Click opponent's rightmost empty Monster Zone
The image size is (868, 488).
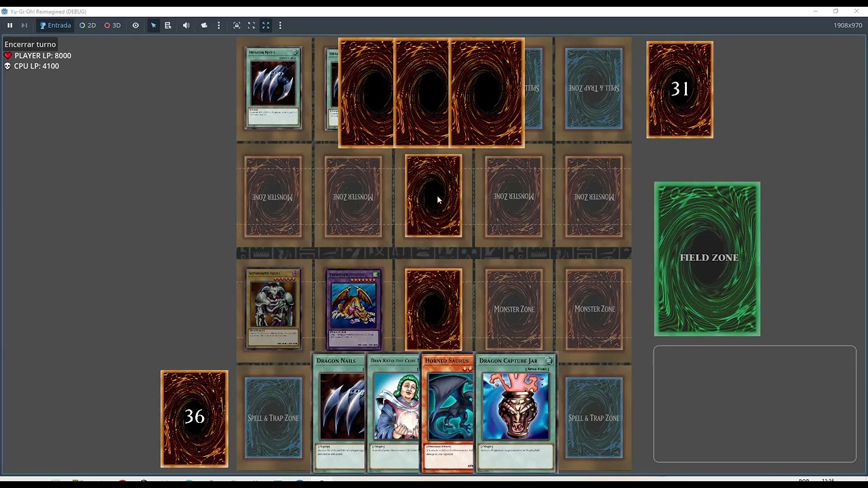click(x=594, y=197)
